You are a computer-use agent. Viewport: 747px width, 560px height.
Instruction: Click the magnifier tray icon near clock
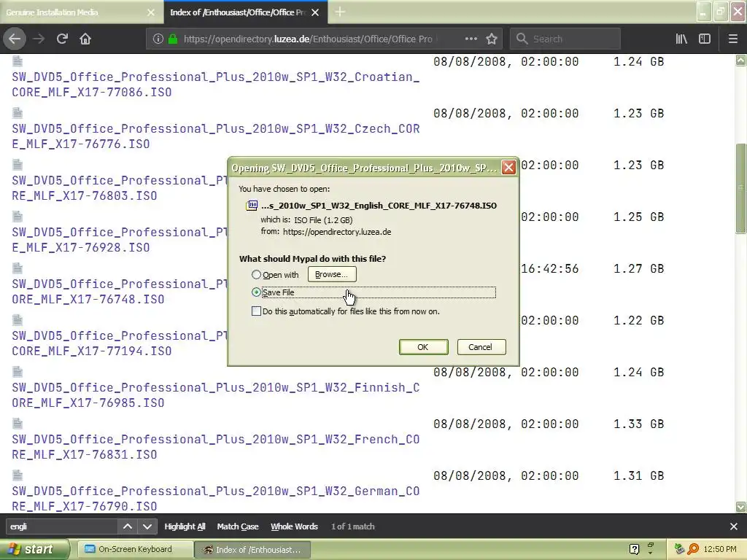pos(693,549)
